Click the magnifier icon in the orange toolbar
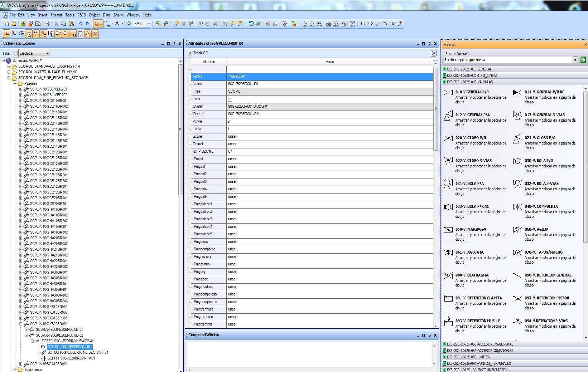Image resolution: width=588 pixels, height=372 pixels. pos(66,34)
